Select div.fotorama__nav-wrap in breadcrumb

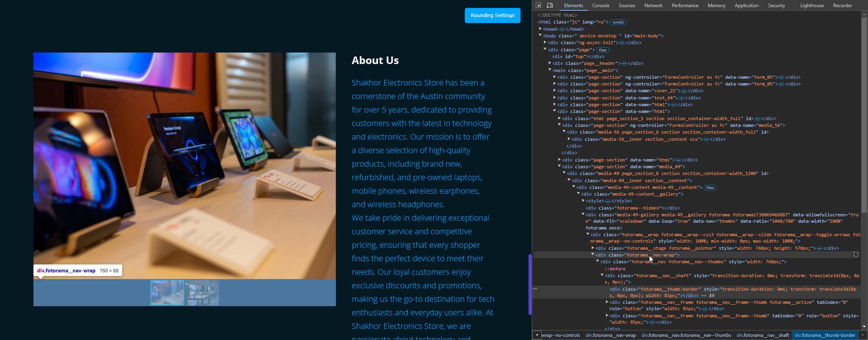611,335
